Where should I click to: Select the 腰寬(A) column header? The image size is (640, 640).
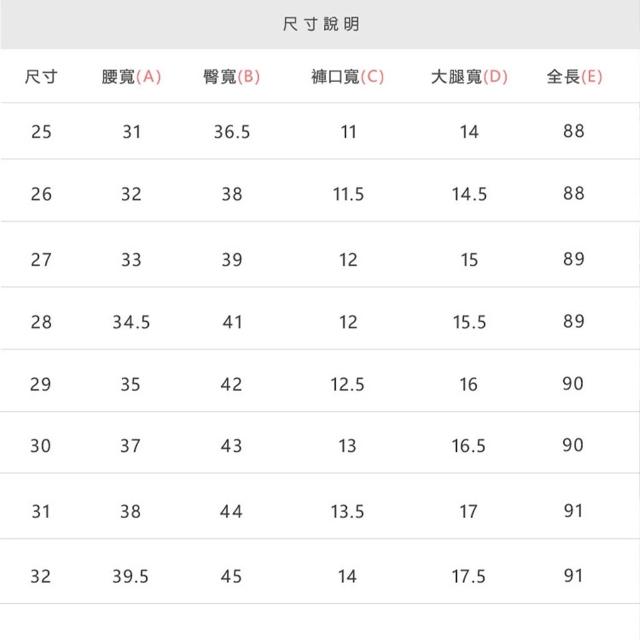tap(131, 77)
